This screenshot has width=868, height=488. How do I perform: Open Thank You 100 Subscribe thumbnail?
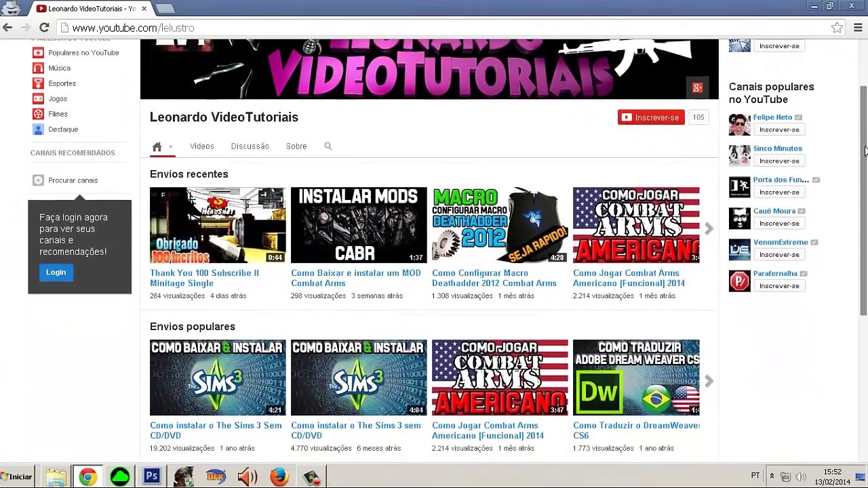(218, 225)
